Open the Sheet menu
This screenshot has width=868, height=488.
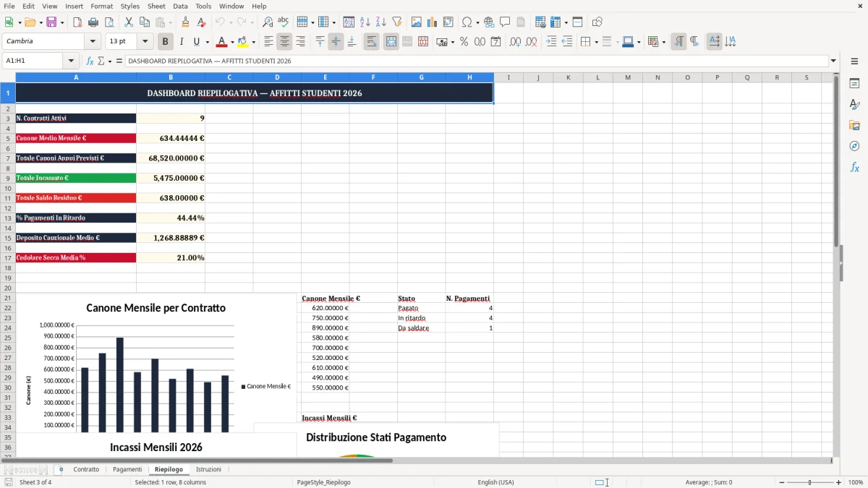pyautogui.click(x=156, y=6)
